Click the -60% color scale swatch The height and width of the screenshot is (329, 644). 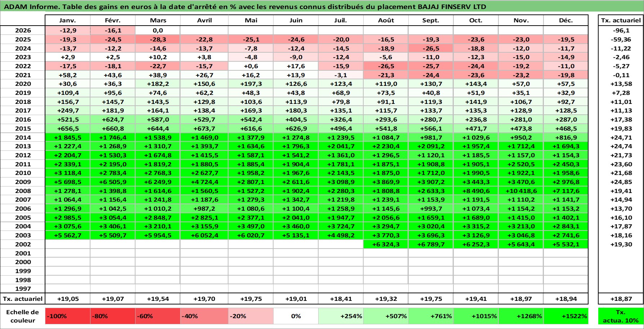158,316
